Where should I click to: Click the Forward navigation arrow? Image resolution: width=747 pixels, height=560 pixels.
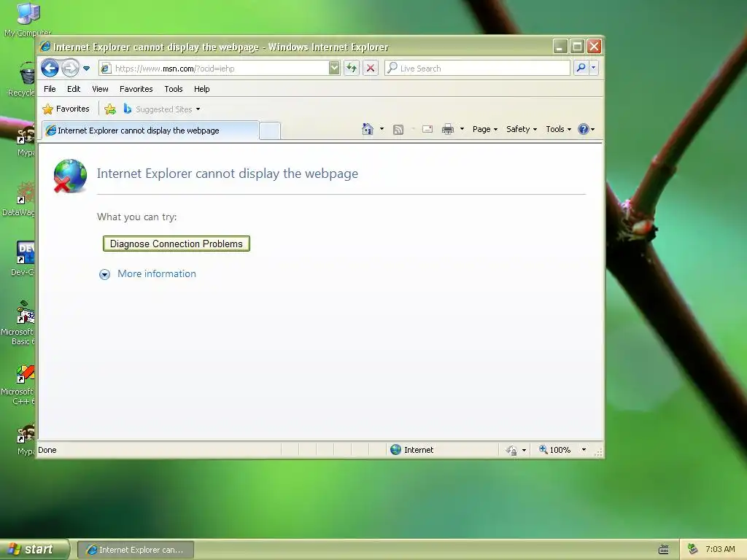[71, 68]
